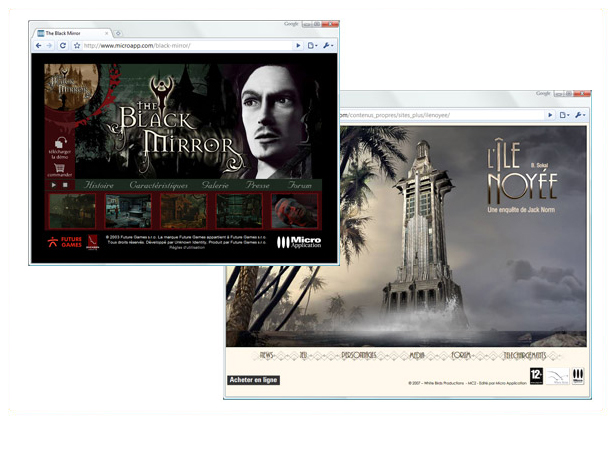The width and height of the screenshot is (612, 450).
Task: Play the Black Mirror site music
Action: (x=54, y=185)
